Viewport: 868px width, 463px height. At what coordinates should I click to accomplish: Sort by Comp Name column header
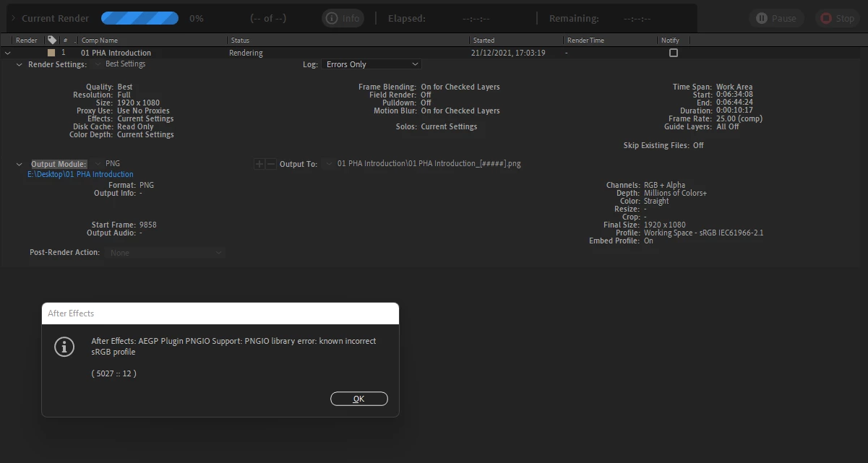(100, 40)
